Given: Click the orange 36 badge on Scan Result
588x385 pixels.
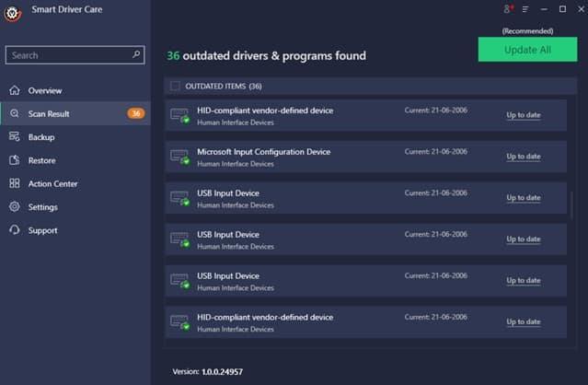Looking at the screenshot, I should (x=136, y=113).
